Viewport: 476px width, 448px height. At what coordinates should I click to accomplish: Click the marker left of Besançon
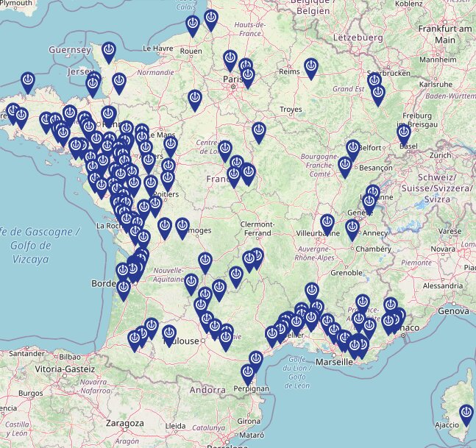pos(345,166)
